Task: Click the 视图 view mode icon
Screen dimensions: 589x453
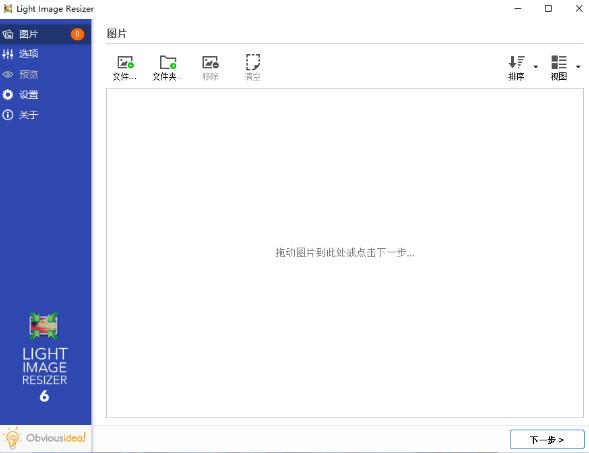Action: point(559,62)
